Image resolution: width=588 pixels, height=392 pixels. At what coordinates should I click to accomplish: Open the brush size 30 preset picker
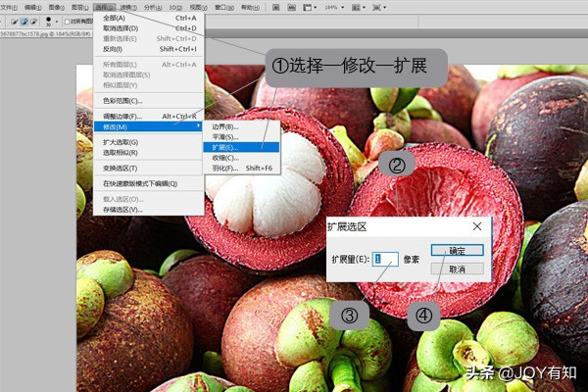48,21
